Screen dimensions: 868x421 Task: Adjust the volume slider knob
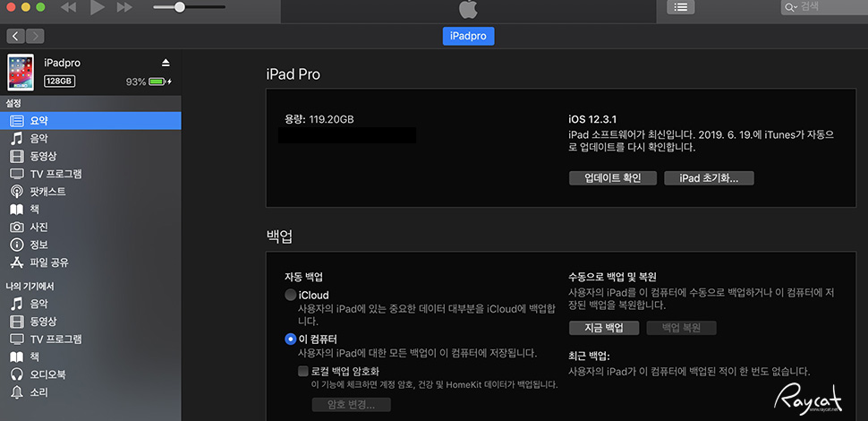179,7
